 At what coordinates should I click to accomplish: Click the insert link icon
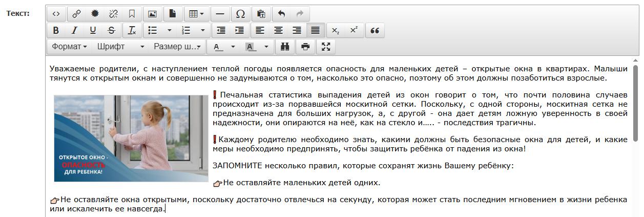point(76,14)
